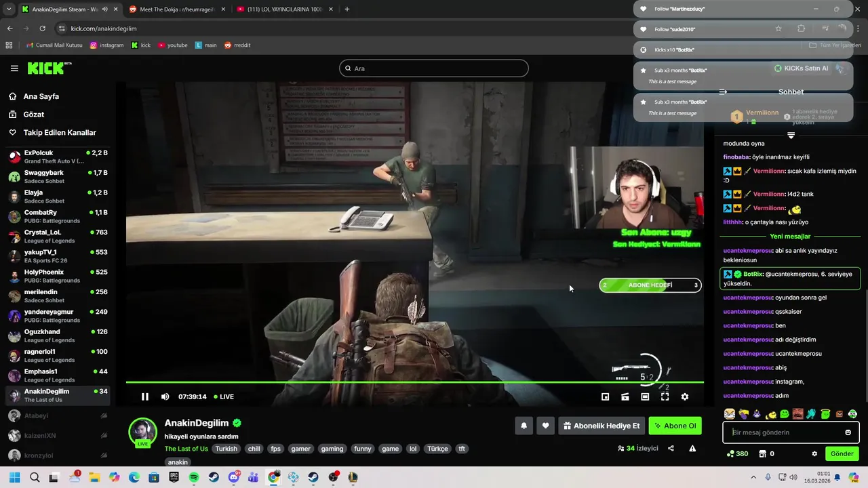
Task: Toggle the heart follow button
Action: tap(545, 426)
